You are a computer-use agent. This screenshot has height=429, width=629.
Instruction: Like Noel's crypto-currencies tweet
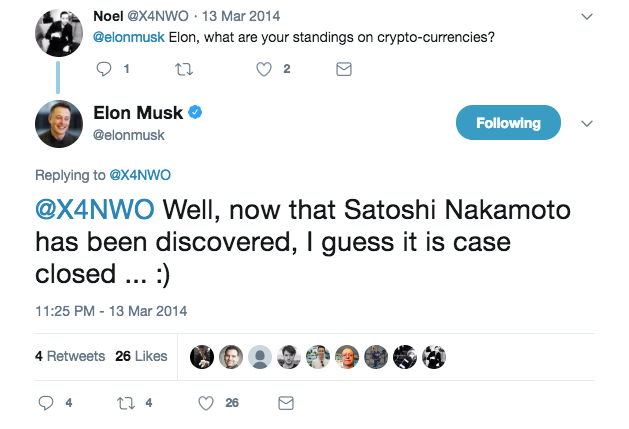264,69
